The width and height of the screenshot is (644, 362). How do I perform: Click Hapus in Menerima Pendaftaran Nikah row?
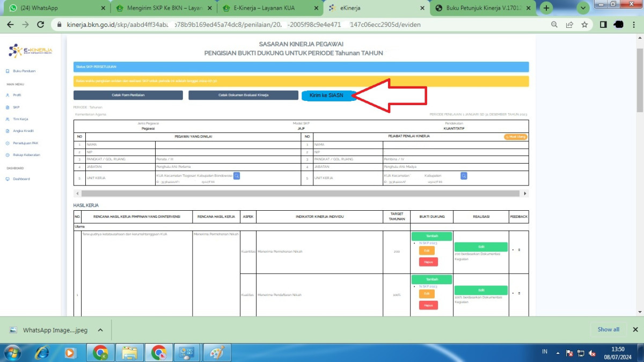[x=428, y=305]
